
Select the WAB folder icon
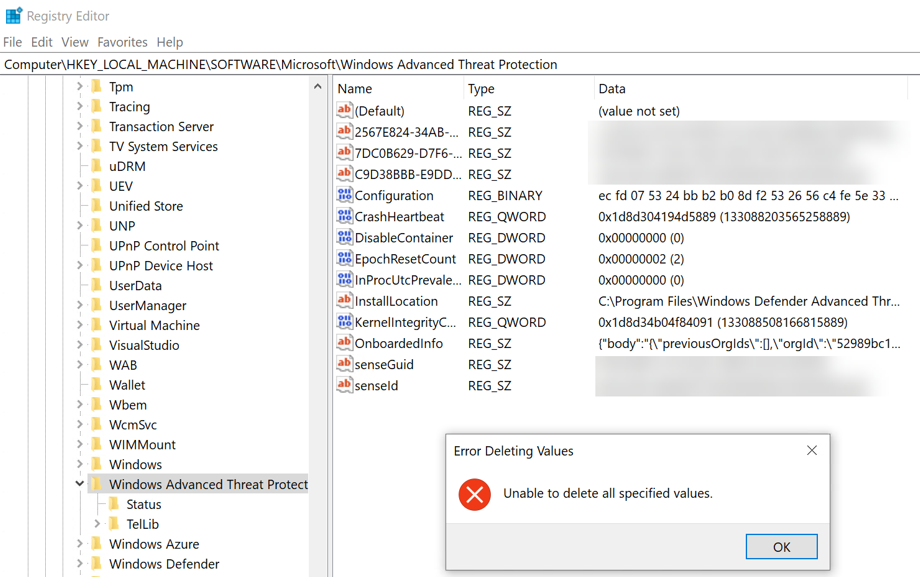click(x=97, y=365)
